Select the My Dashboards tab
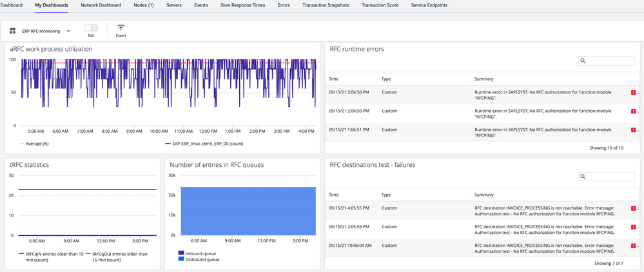 click(52, 5)
